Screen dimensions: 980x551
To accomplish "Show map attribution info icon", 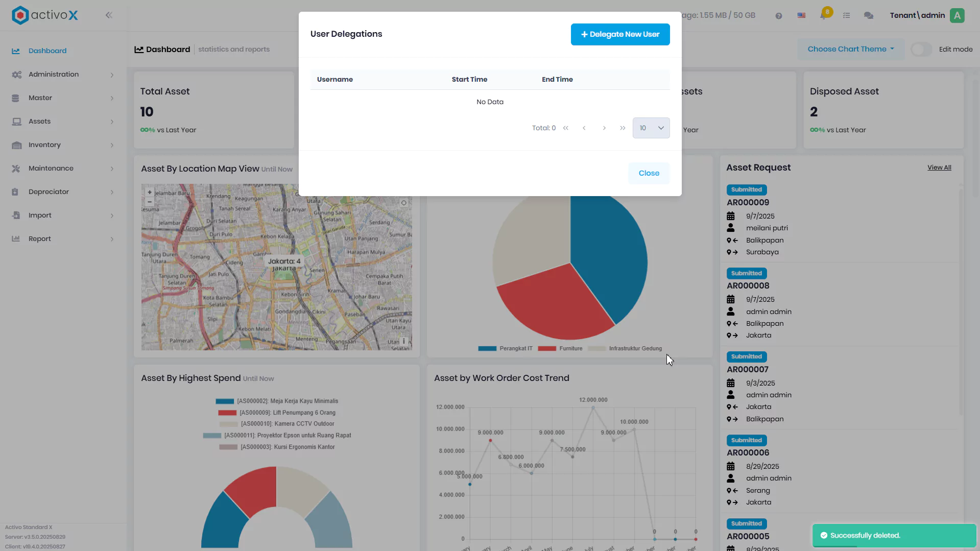I will tap(404, 341).
